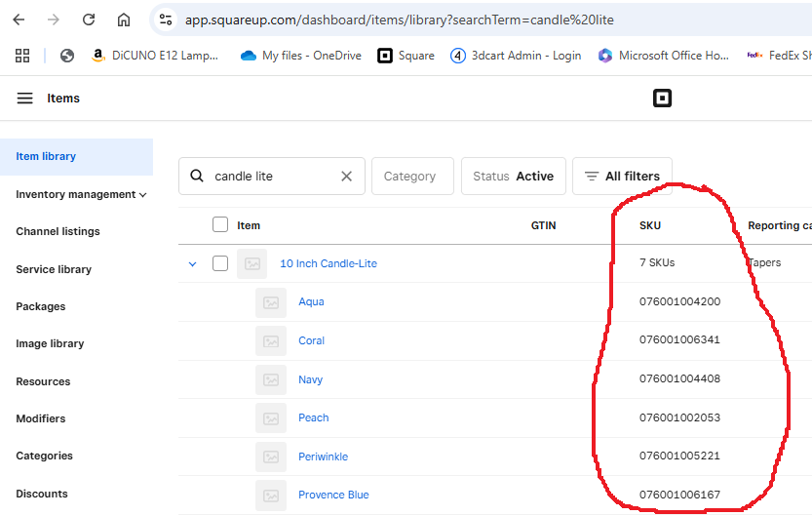Navigate back in the browser
Viewport: 812px width, 516px height.
[x=19, y=20]
